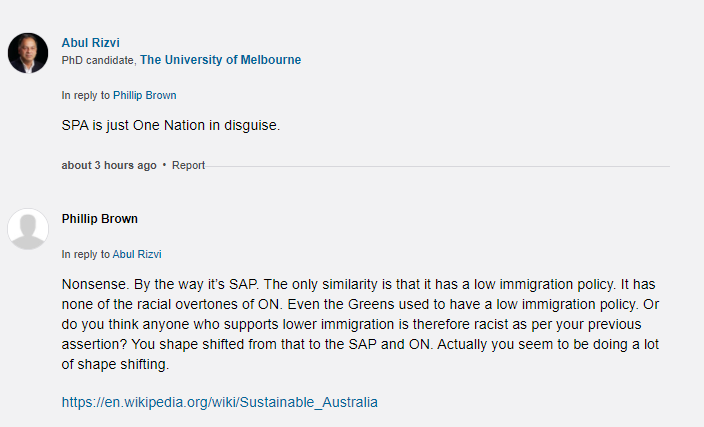Open Abul Rizvi's author profile name link

tap(90, 42)
